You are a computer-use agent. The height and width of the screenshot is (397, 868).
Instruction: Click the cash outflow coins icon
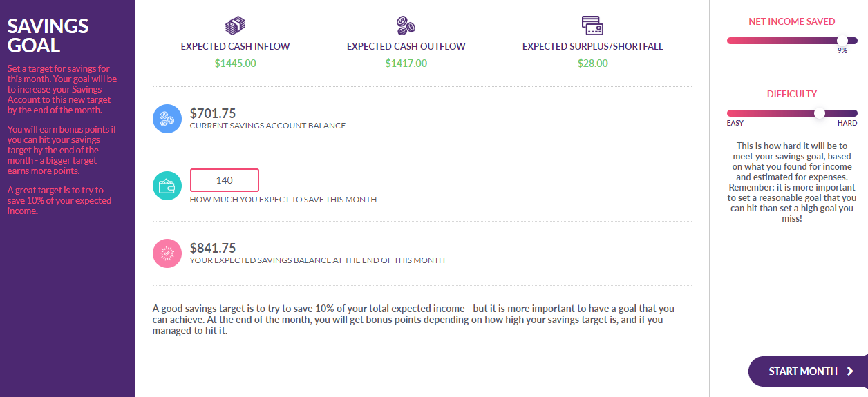pos(406,26)
